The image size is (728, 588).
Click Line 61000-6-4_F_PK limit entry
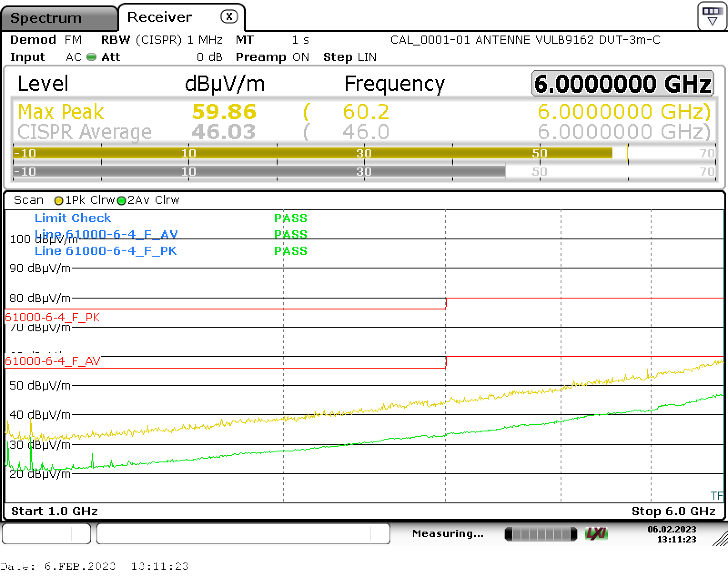point(106,251)
